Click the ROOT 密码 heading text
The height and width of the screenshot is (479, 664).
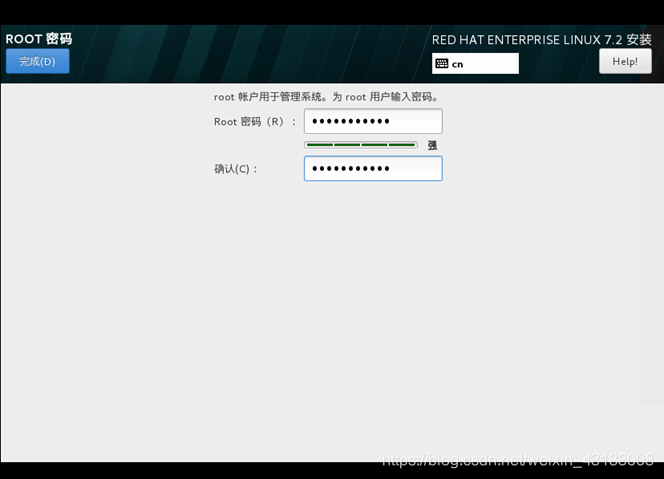(x=39, y=39)
